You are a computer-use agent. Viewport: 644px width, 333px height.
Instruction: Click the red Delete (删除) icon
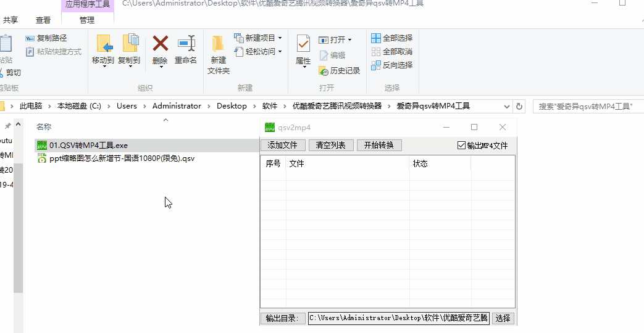(x=160, y=43)
